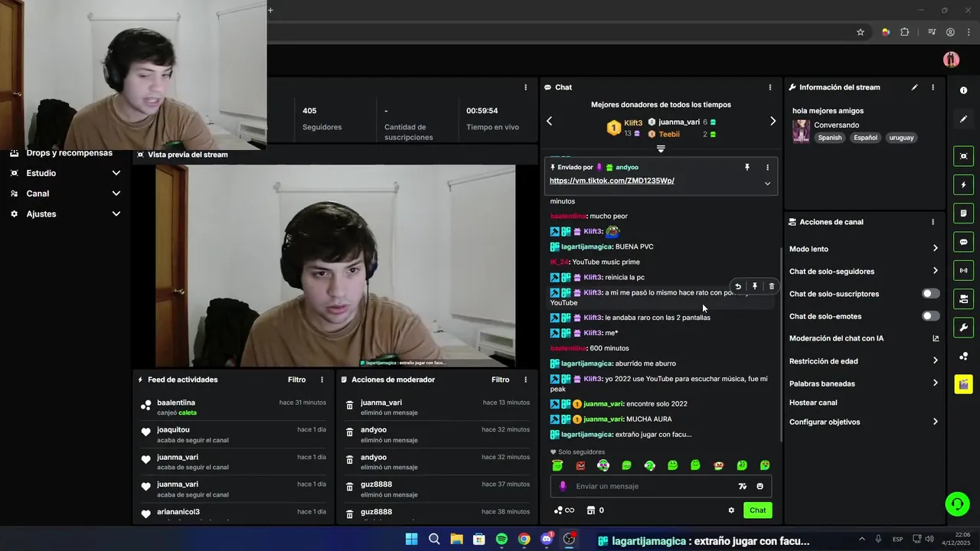Open Información del stream options menu
980x551 pixels.
[933, 87]
